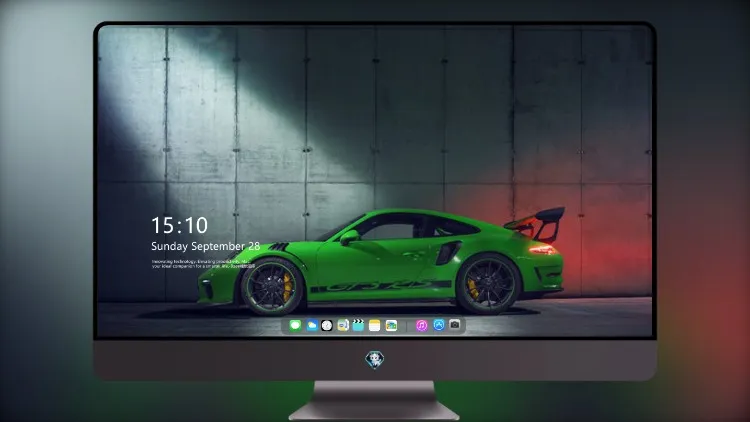This screenshot has height=422, width=750.
Task: Click the small tagline text under the date
Action: click(x=201, y=264)
